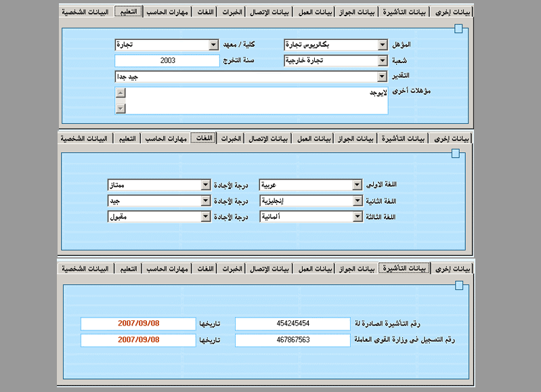
Task: Click the up arrow of the مؤهلات أخرى scrollbar
Action: coord(121,93)
